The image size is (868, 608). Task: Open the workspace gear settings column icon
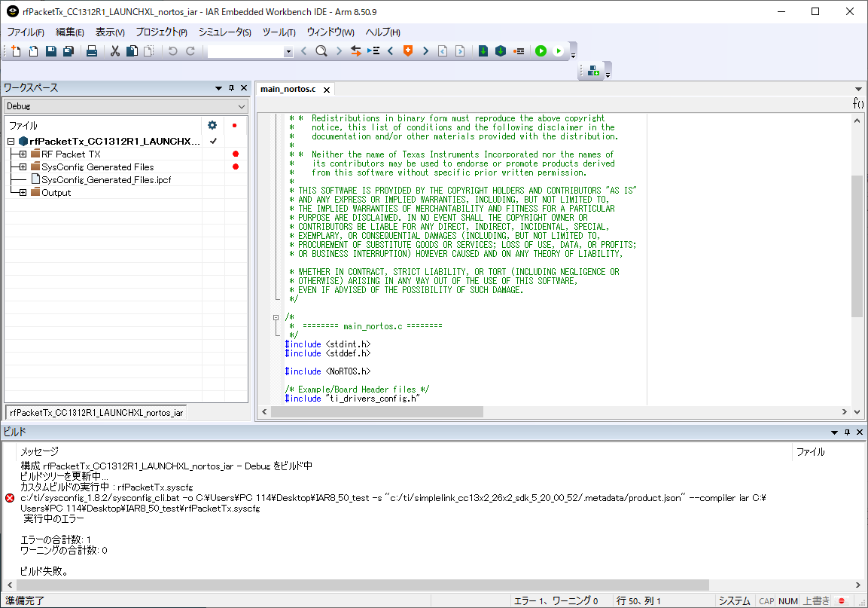pos(212,125)
